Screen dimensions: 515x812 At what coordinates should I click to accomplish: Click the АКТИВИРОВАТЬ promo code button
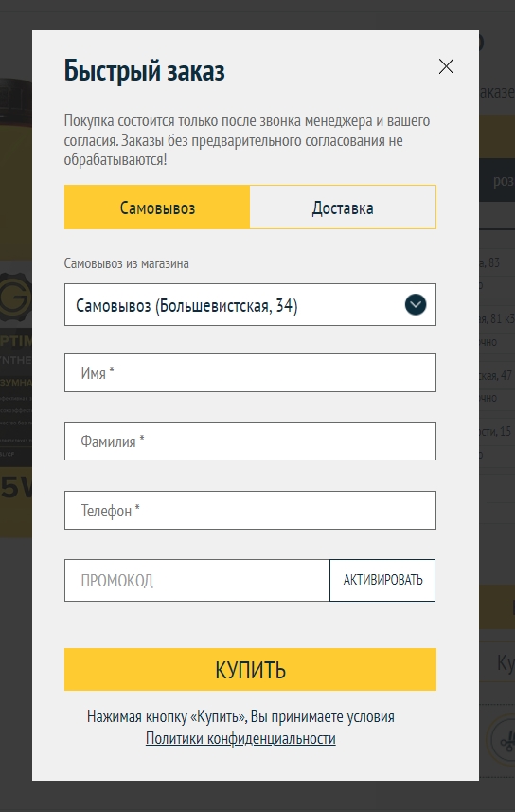[x=382, y=580]
